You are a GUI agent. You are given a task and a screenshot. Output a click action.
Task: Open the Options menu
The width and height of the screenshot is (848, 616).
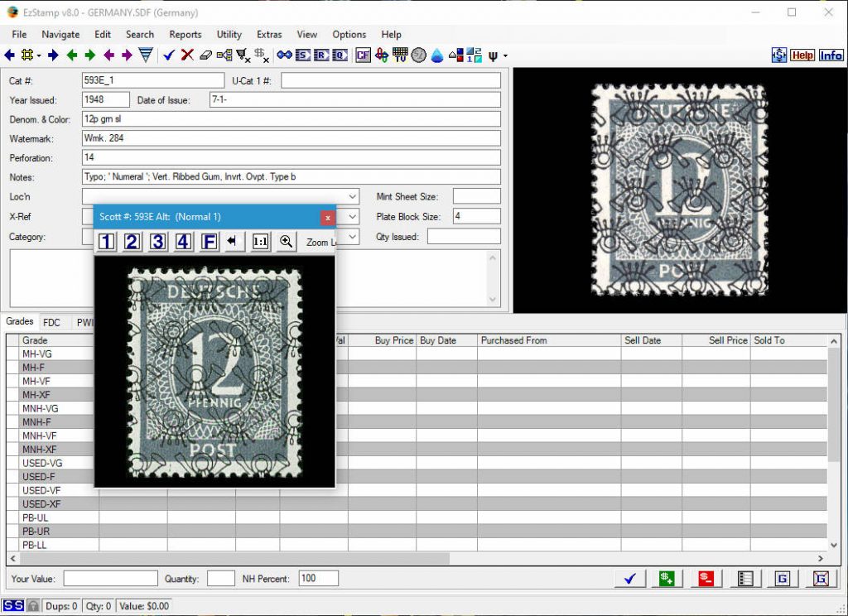pos(349,35)
